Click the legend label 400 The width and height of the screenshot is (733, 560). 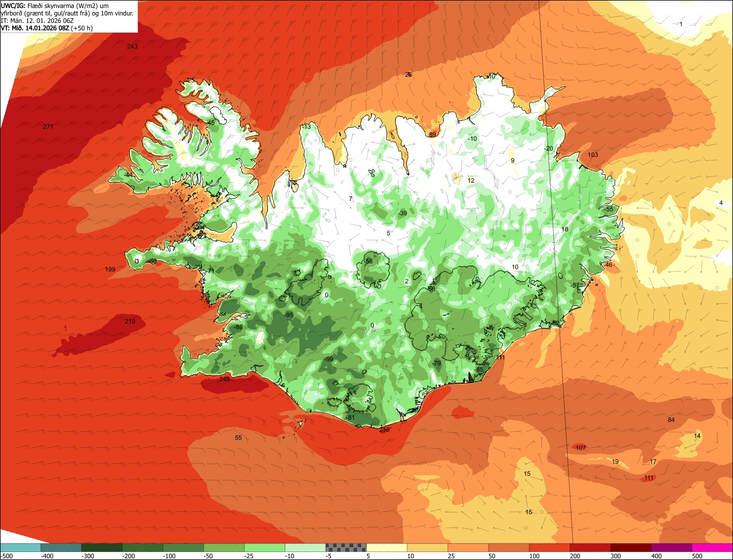(x=656, y=556)
